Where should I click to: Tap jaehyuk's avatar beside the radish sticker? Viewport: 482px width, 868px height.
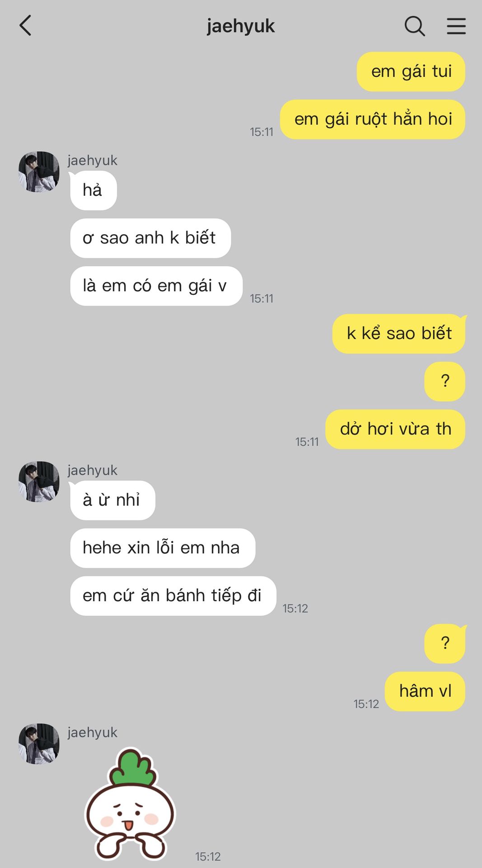coord(39,744)
